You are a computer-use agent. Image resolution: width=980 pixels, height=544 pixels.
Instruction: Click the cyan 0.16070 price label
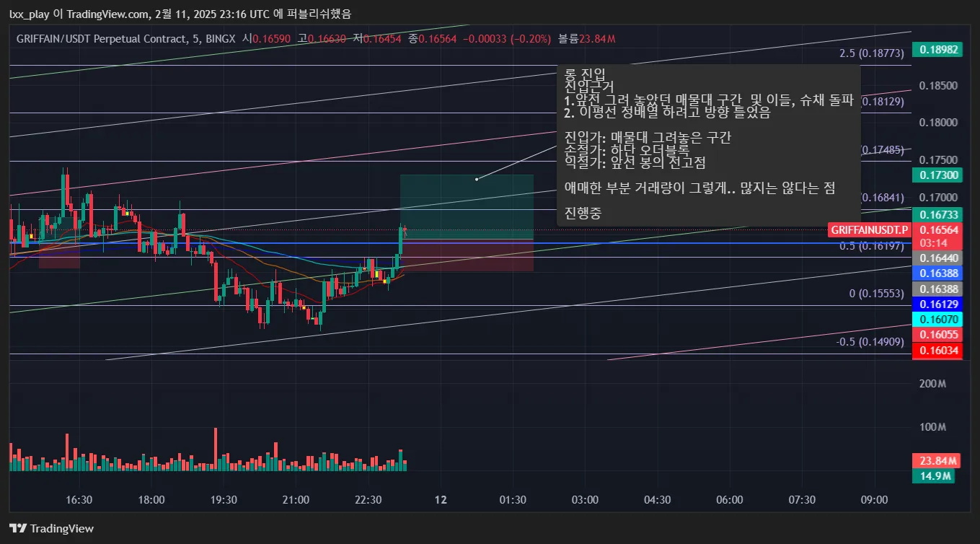938,320
